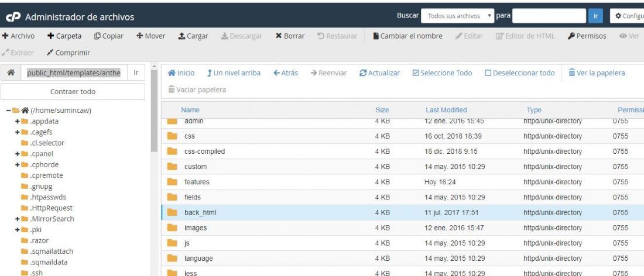Sort the list by Size column

click(x=382, y=110)
